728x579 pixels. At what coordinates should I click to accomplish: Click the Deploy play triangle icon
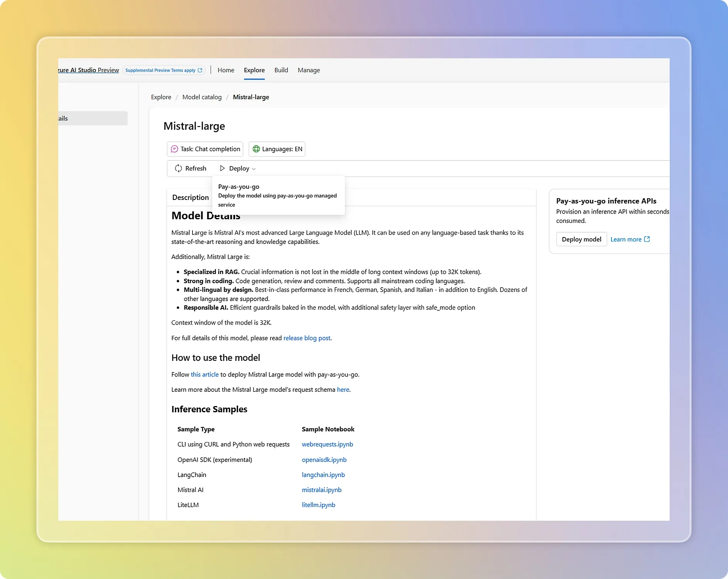click(222, 168)
